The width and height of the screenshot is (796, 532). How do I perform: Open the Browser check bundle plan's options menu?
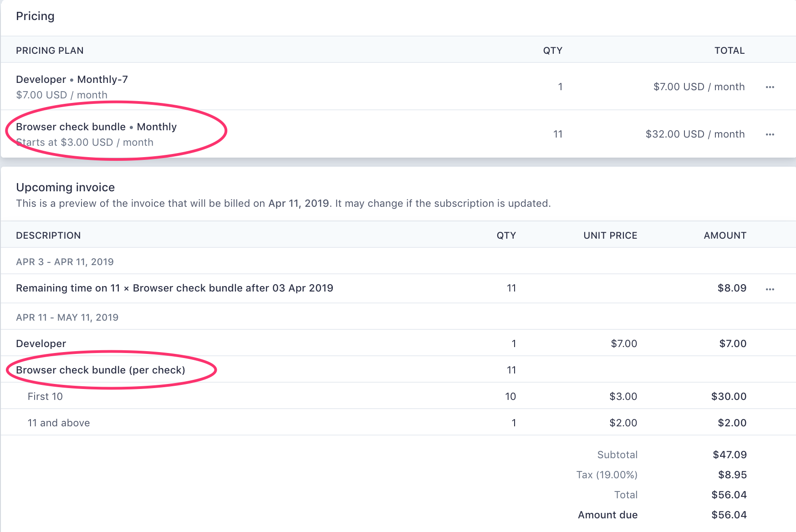tap(770, 134)
